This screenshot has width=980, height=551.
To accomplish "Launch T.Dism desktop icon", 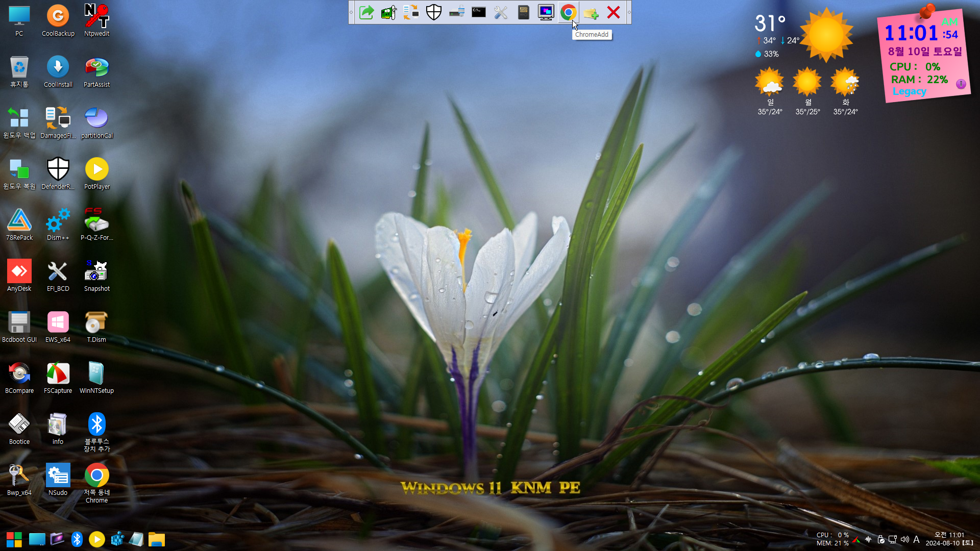I will pos(97,327).
